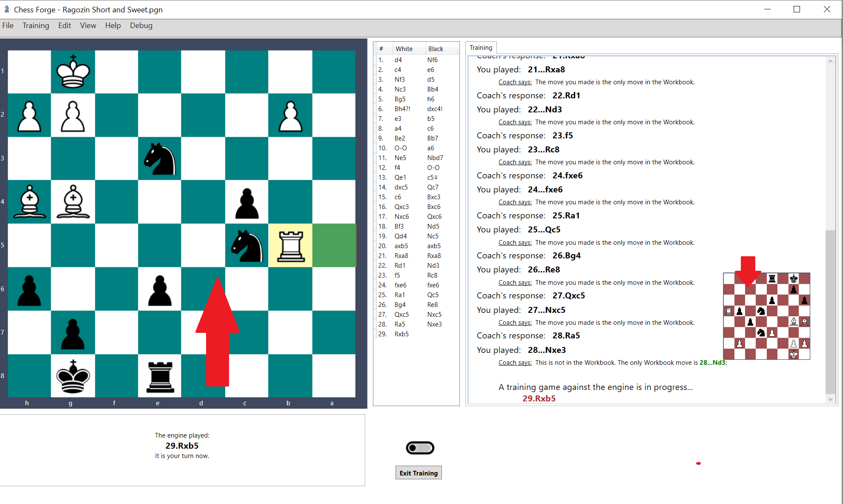Select move 17.Nxc5 in the move list
This screenshot has width=843, height=504.
(x=401, y=216)
